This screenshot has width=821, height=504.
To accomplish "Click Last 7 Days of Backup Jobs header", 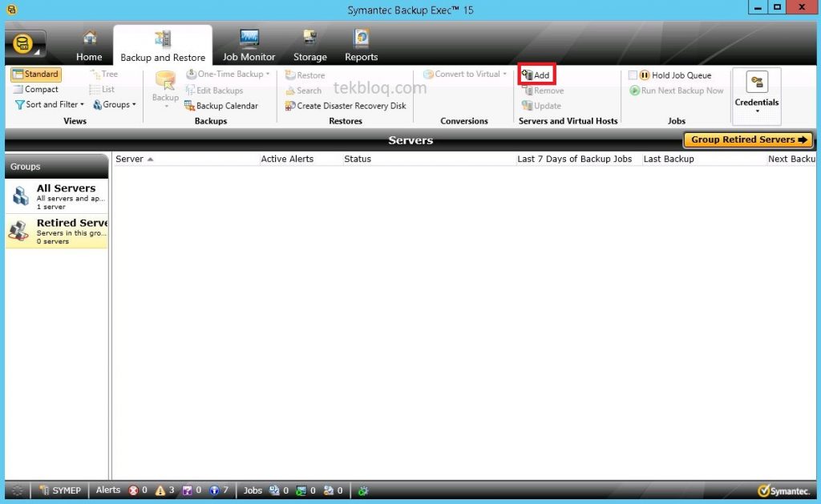I will (x=574, y=159).
